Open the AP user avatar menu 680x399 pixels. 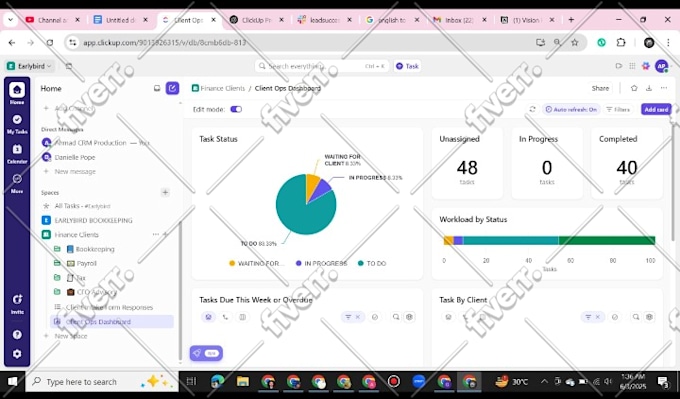pos(661,66)
